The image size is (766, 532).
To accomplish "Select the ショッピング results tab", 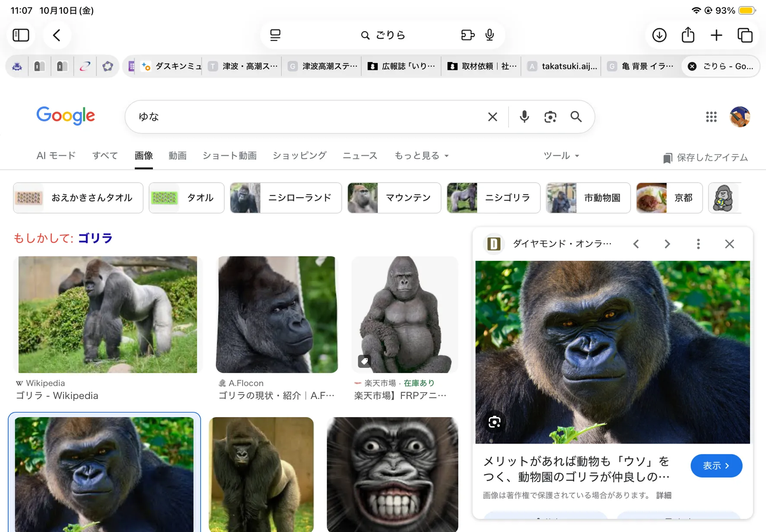I will coord(299,155).
